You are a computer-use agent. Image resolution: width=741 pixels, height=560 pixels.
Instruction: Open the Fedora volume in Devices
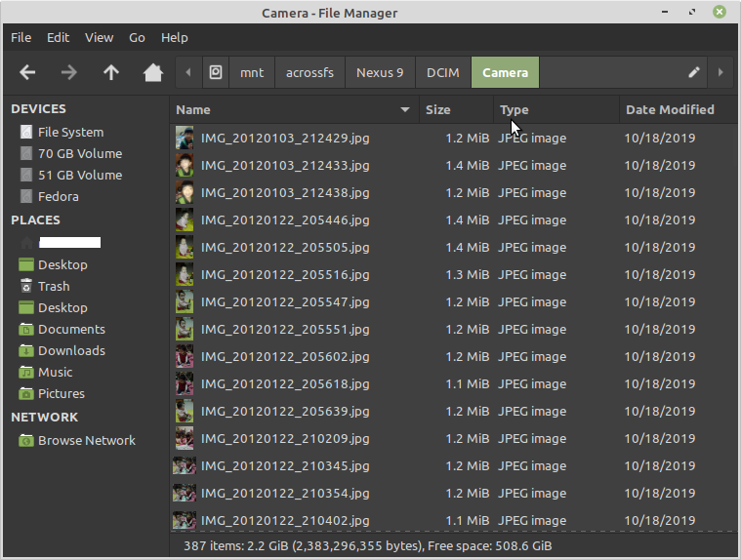[x=59, y=196]
